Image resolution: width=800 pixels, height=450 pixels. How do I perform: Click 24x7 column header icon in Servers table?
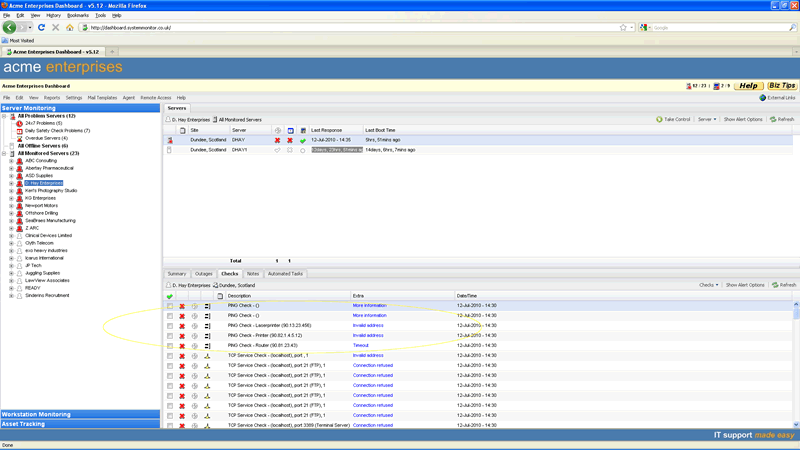(x=278, y=131)
